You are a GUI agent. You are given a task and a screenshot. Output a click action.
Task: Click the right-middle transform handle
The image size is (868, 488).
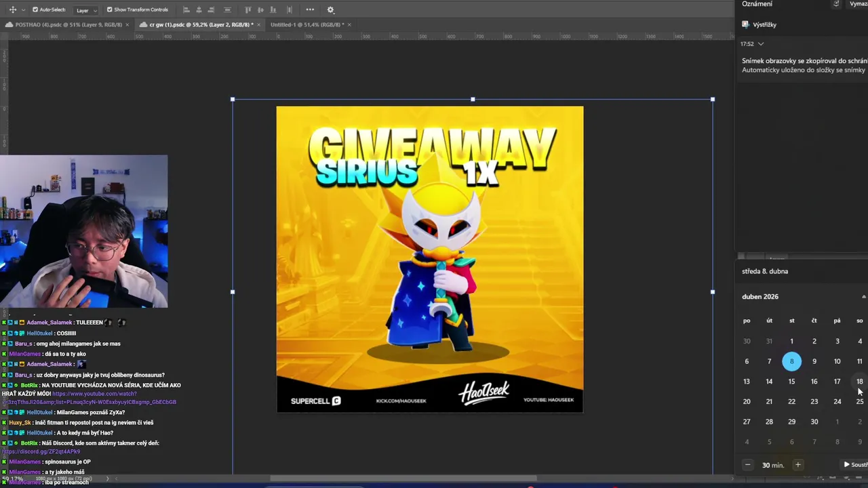point(713,292)
